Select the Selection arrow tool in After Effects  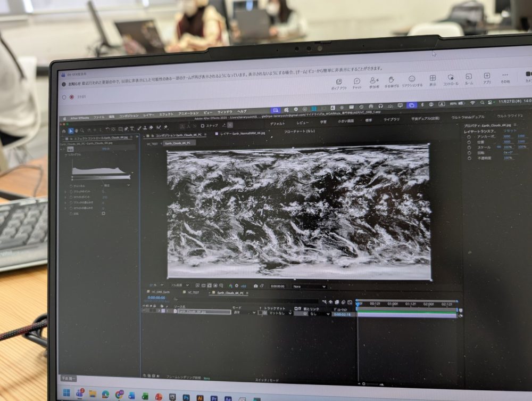tap(71, 129)
